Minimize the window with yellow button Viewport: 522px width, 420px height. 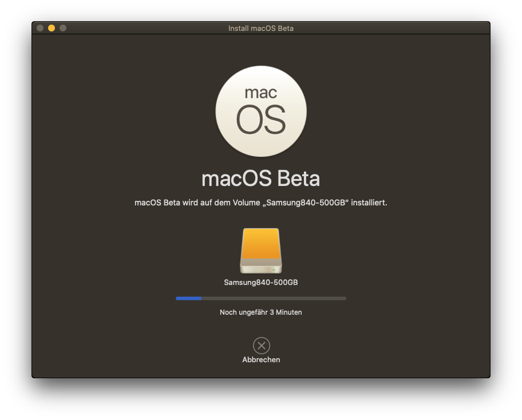click(x=52, y=28)
